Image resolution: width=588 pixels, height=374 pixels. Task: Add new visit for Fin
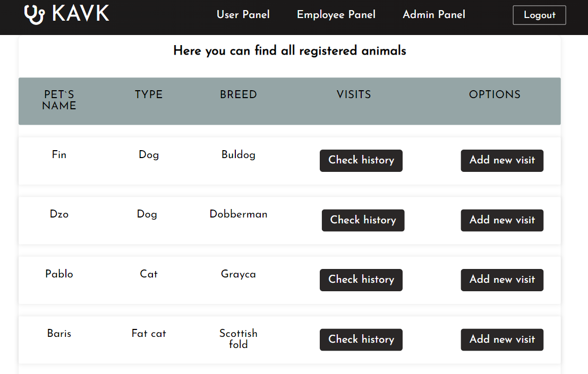[501, 160]
